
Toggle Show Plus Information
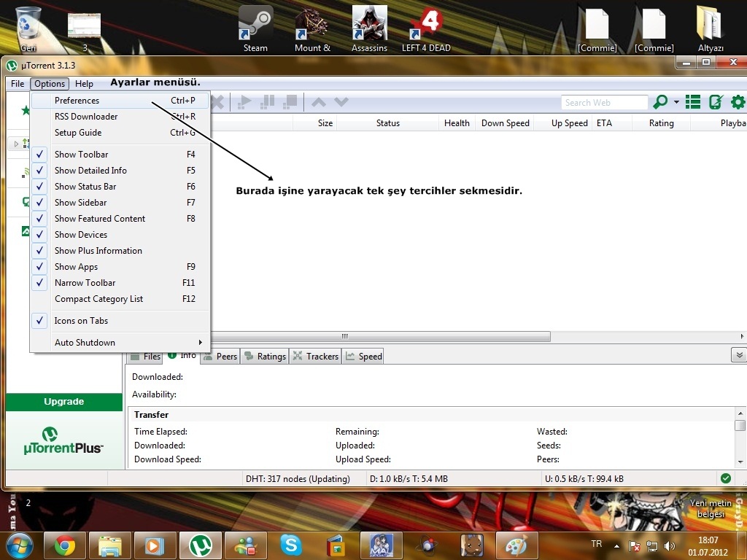[x=120, y=251]
